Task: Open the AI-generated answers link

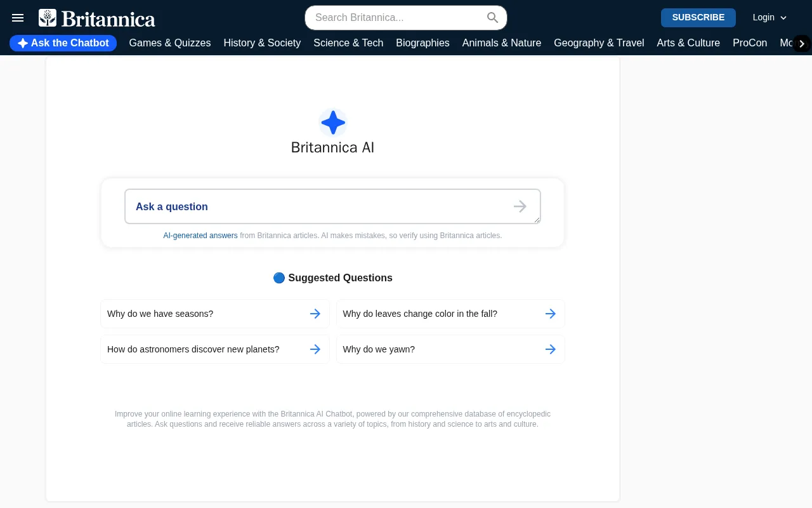Action: point(200,236)
